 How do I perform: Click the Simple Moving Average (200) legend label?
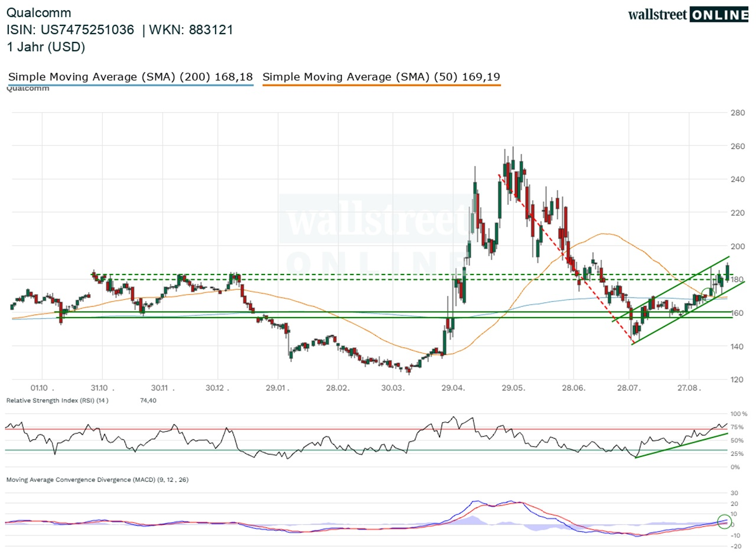click(x=130, y=77)
